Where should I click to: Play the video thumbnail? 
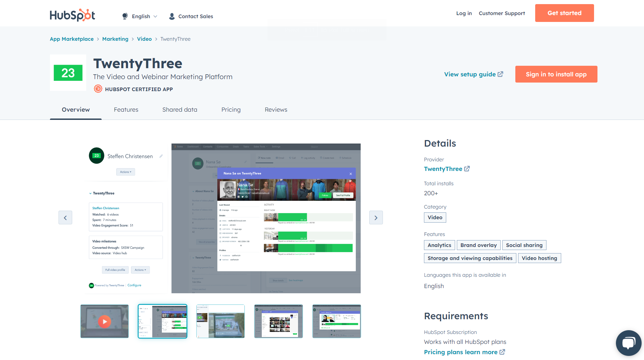[104, 321]
